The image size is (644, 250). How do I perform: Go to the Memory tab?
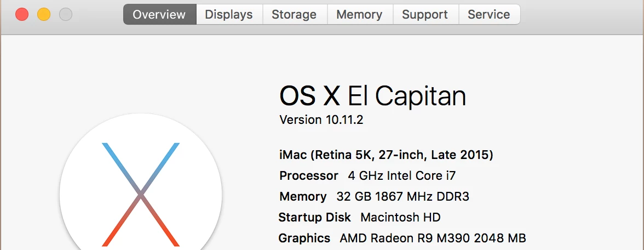pyautogui.click(x=359, y=15)
